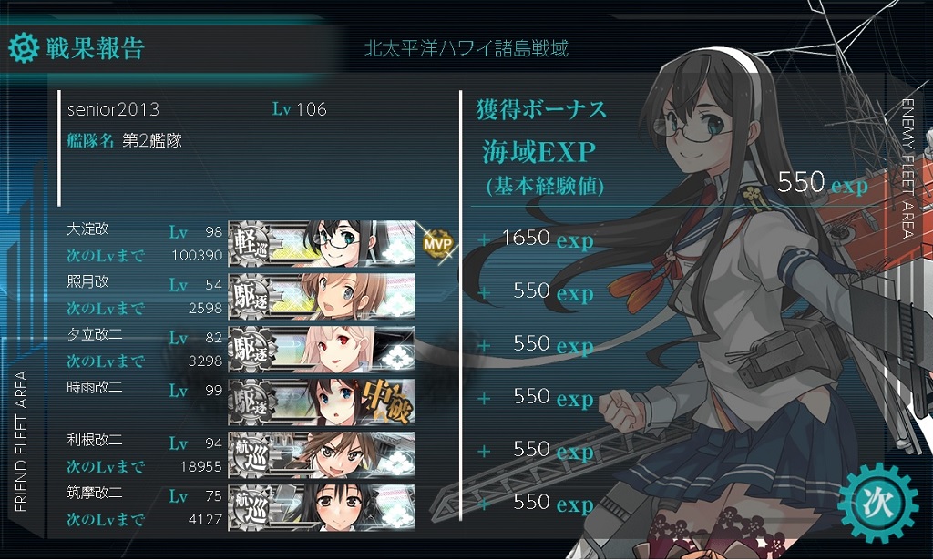
Task: Select 照月改 ship banner portrait
Action: tap(322, 296)
